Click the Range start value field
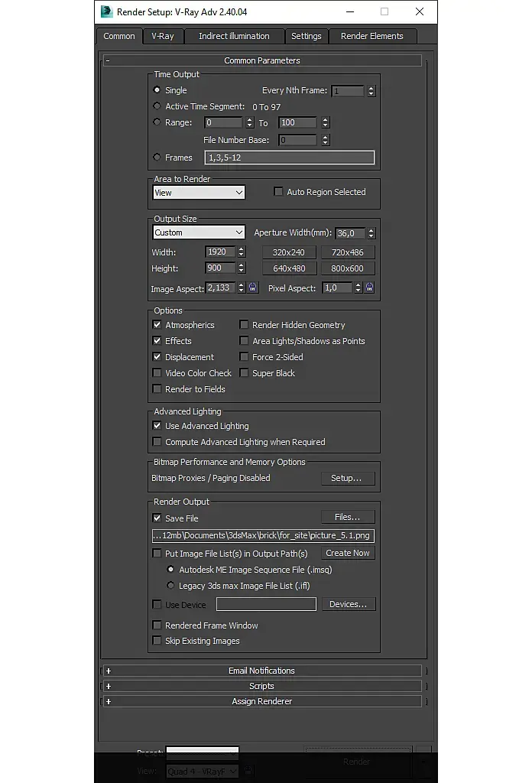This screenshot has height=783, width=532. [x=224, y=122]
